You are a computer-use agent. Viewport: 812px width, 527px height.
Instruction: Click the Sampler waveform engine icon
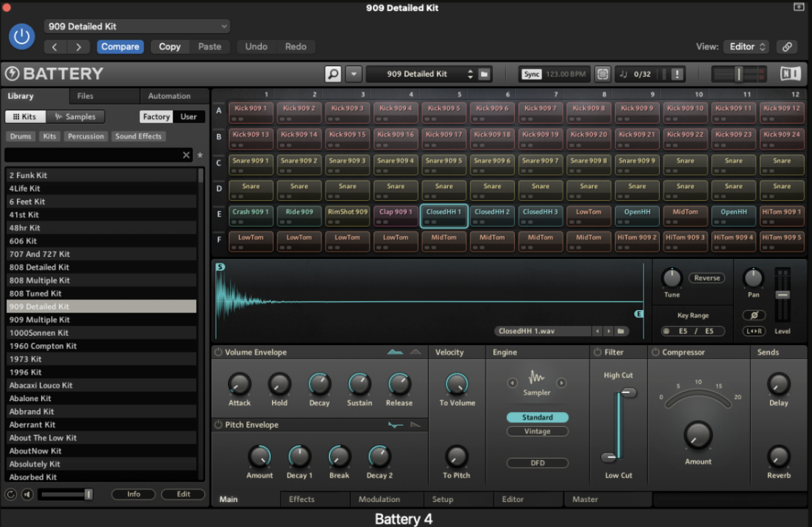(537, 377)
